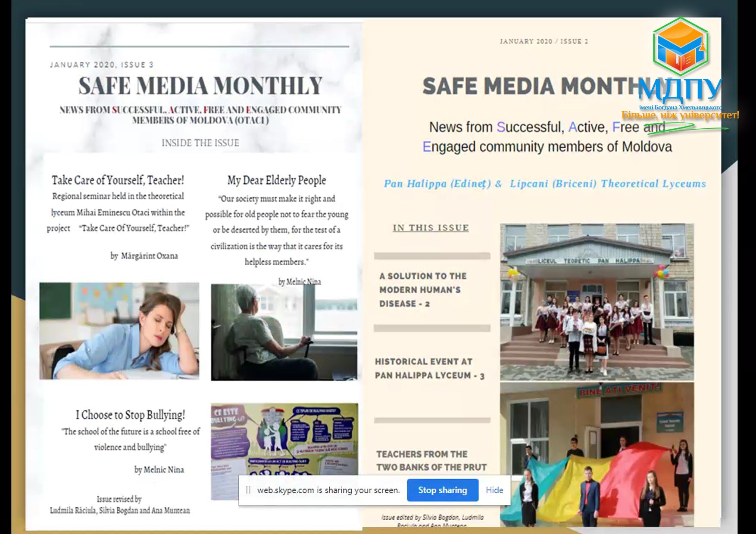Select the tired teacher photo
The image size is (756, 534).
119,331
